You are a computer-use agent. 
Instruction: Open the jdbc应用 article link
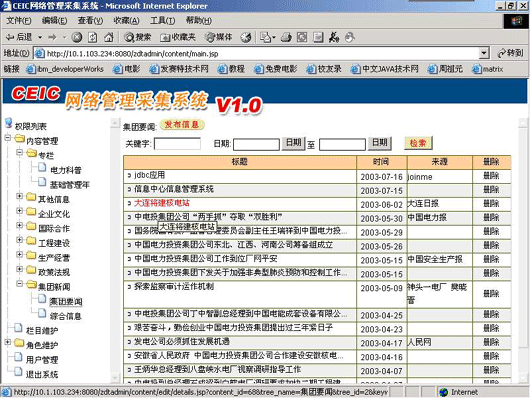149,175
